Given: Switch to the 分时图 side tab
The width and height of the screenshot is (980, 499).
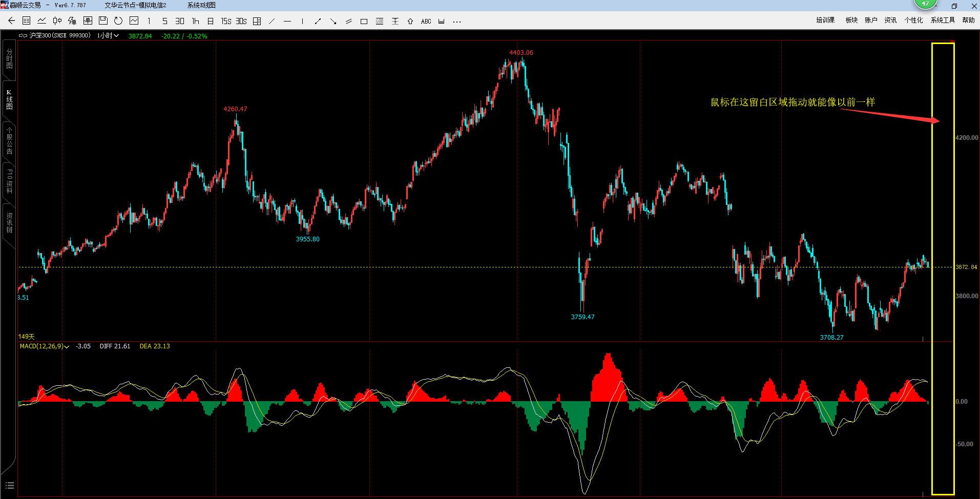Looking at the screenshot, I should (9, 59).
